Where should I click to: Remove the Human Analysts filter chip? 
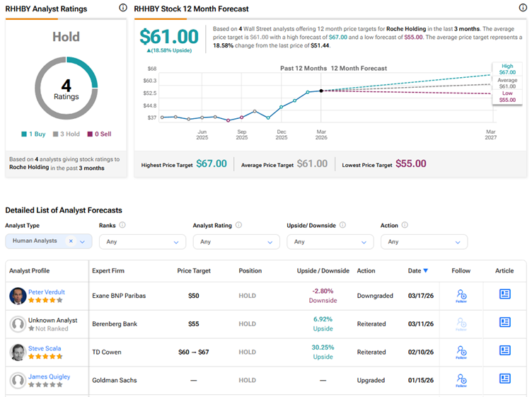pos(71,241)
